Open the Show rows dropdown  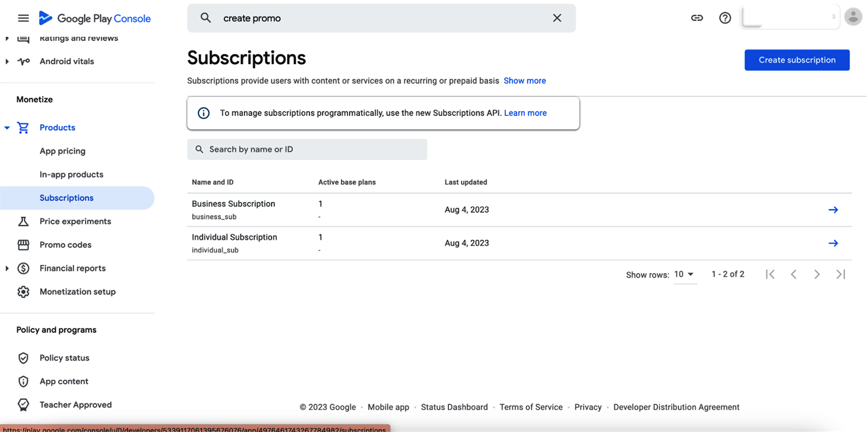point(684,275)
